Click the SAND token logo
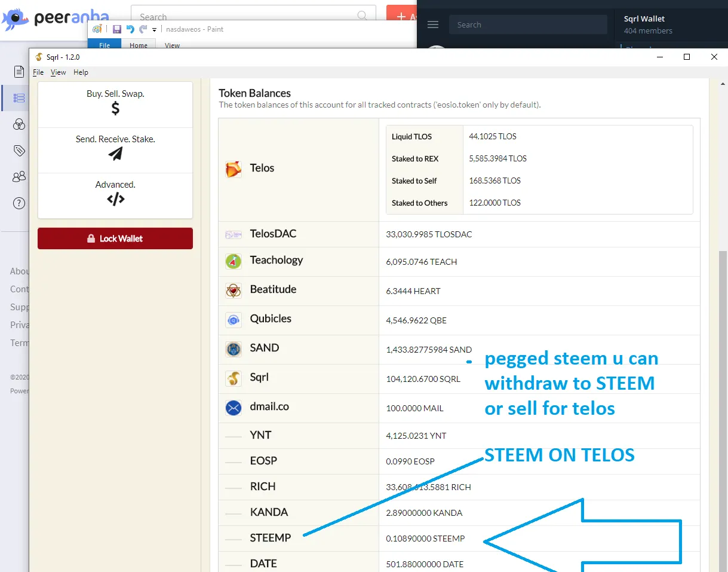Viewport: 728px width, 572px height. coord(234,349)
